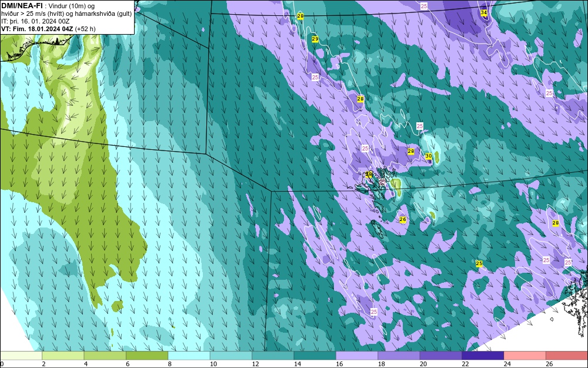
Task: Choose the medium teal 12–14 legend swatch
Action: tap(273, 356)
